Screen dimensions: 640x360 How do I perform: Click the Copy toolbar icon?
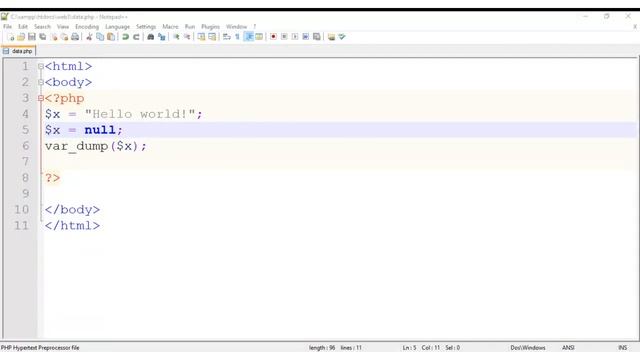click(x=100, y=37)
